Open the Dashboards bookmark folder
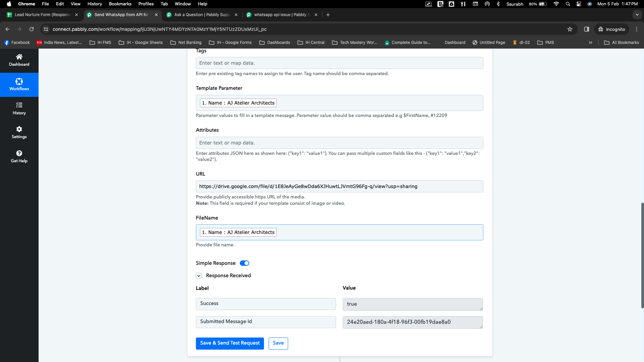This screenshot has width=644, height=362. pyautogui.click(x=275, y=43)
